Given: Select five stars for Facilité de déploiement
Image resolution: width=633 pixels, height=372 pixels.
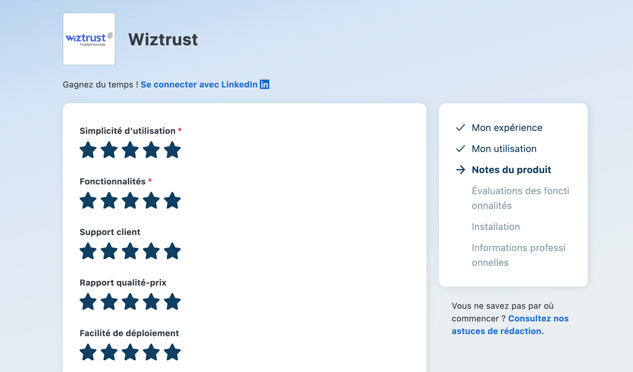Looking at the screenshot, I should click(172, 352).
